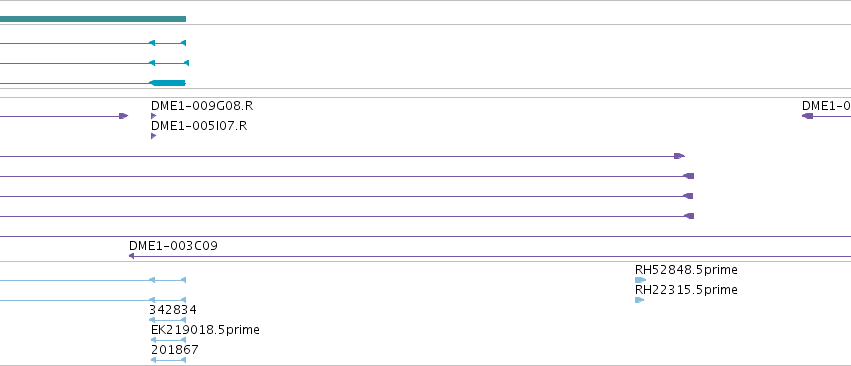The width and height of the screenshot is (851, 366).
Task: Click the DME1-003C09 label
Action: [173, 246]
